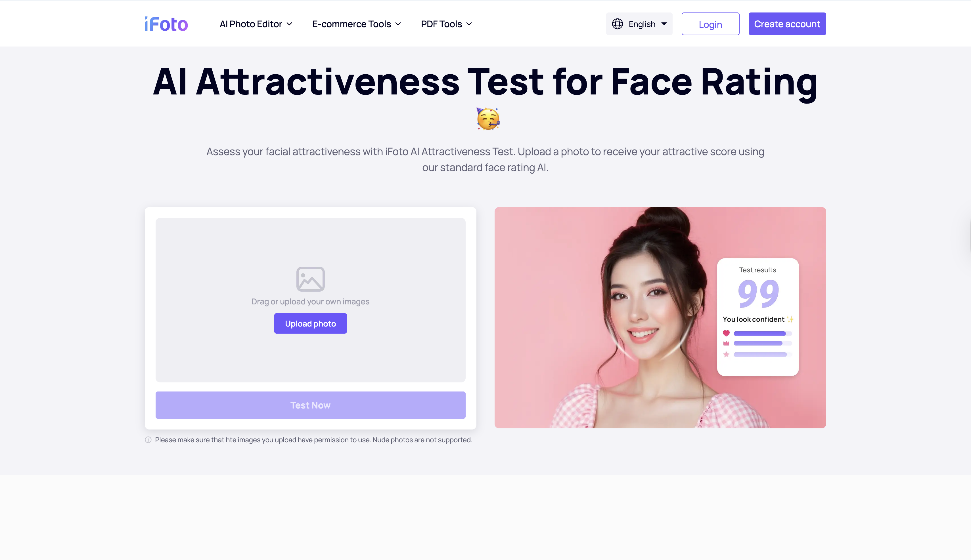Click the party emoji below the heading
The width and height of the screenshot is (971, 560).
[x=488, y=119]
